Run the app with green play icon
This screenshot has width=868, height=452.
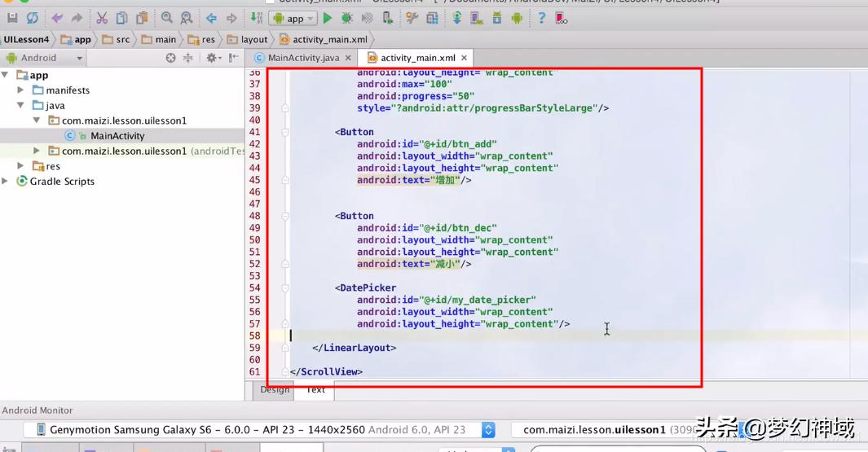coord(328,17)
